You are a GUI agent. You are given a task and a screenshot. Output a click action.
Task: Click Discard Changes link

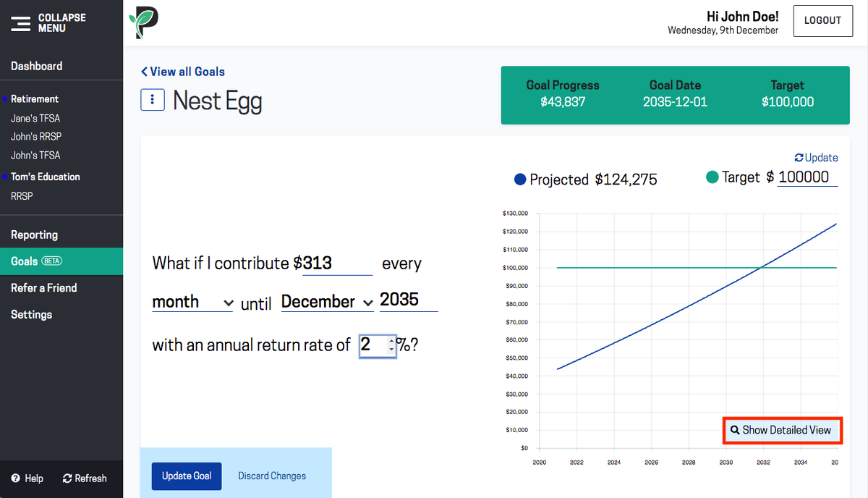272,476
